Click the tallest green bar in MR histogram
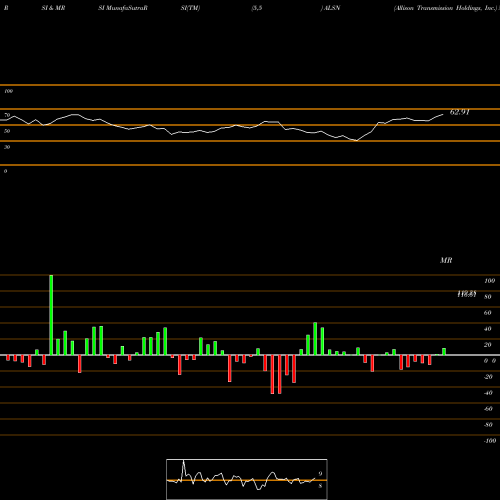500x500 pixels. 51,315
